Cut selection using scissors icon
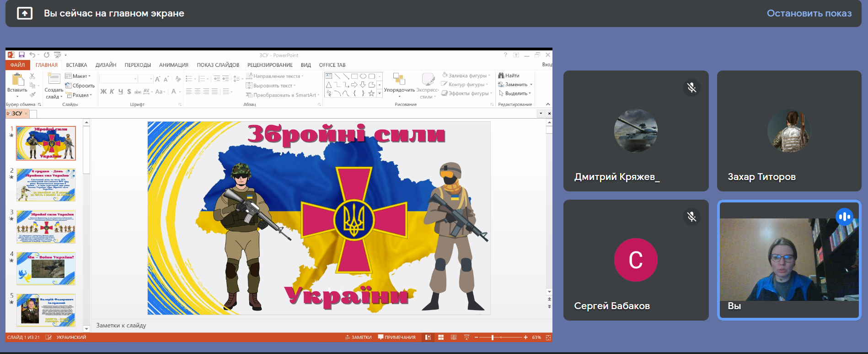The width and height of the screenshot is (868, 354). click(x=32, y=76)
